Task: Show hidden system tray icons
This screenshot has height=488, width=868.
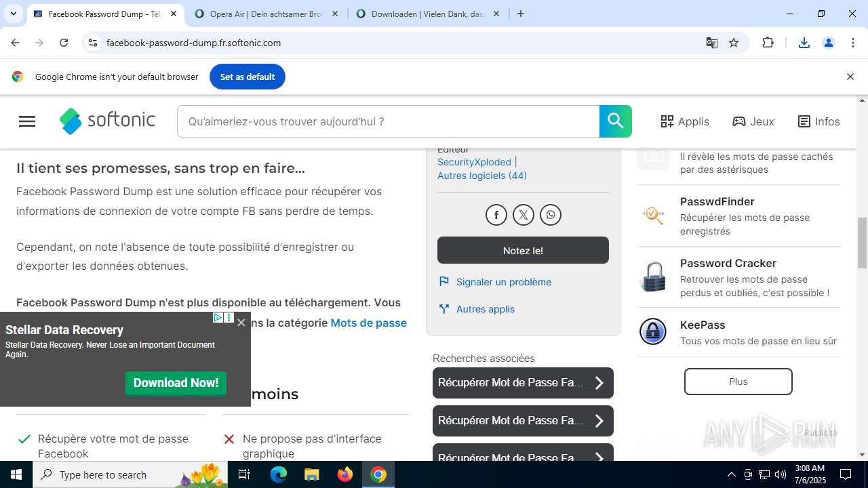Action: [731, 474]
